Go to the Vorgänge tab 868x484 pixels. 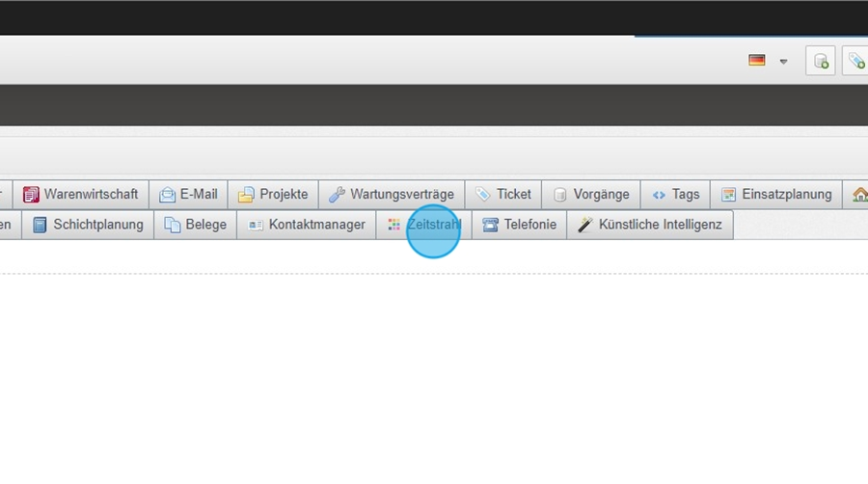tap(590, 194)
